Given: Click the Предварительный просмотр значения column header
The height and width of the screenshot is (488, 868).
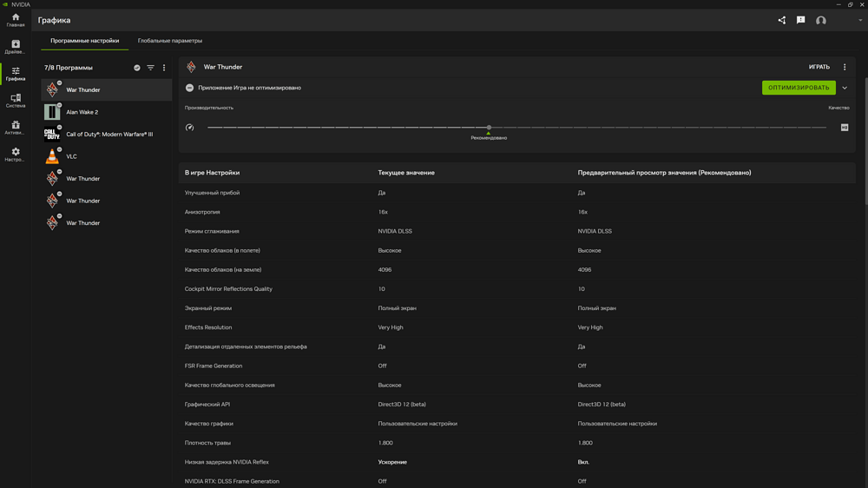Looking at the screenshot, I should (664, 173).
